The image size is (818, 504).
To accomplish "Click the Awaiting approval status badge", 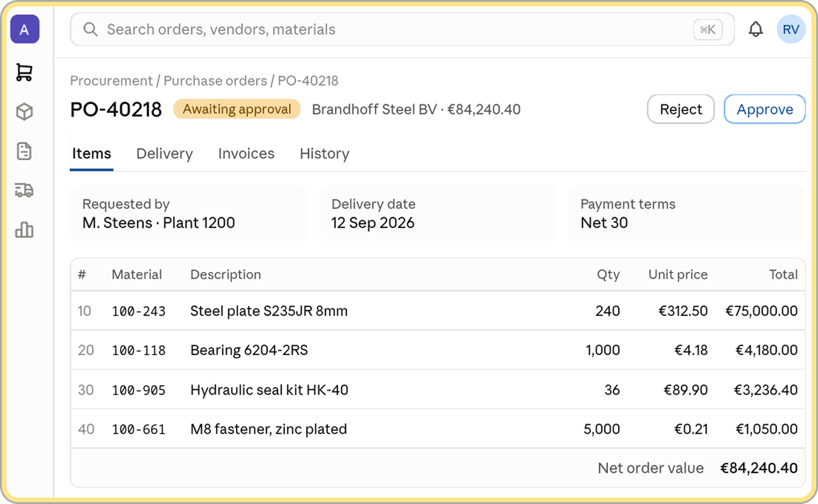I will 237,109.
